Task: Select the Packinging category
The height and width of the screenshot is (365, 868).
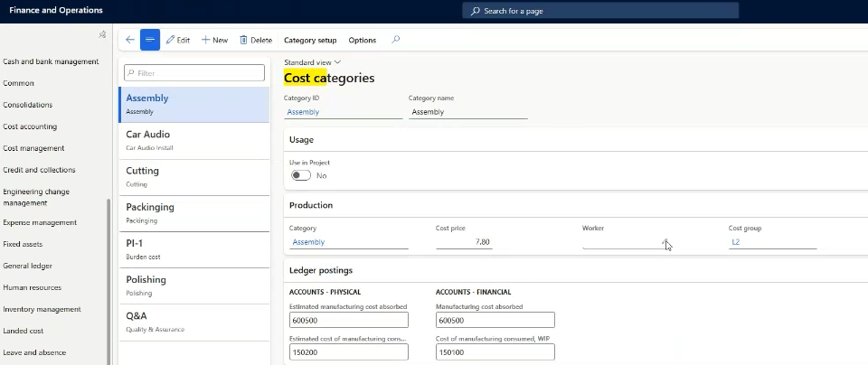Action: click(x=194, y=213)
